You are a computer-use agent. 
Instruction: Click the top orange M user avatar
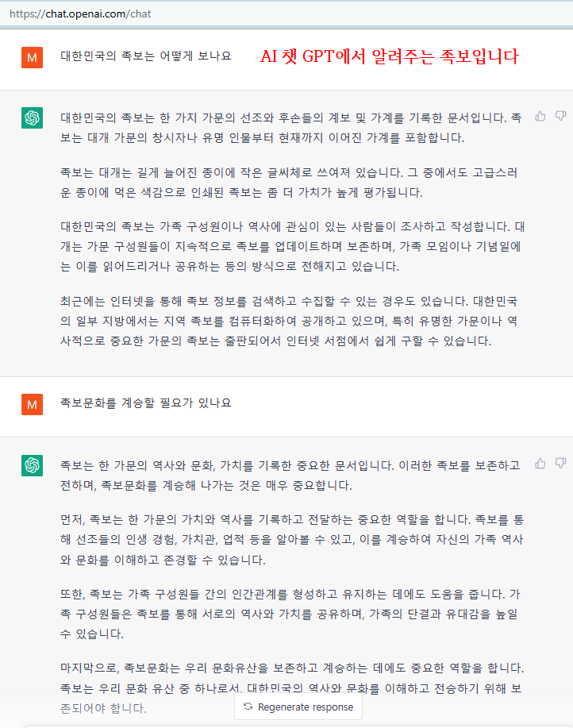[32, 58]
